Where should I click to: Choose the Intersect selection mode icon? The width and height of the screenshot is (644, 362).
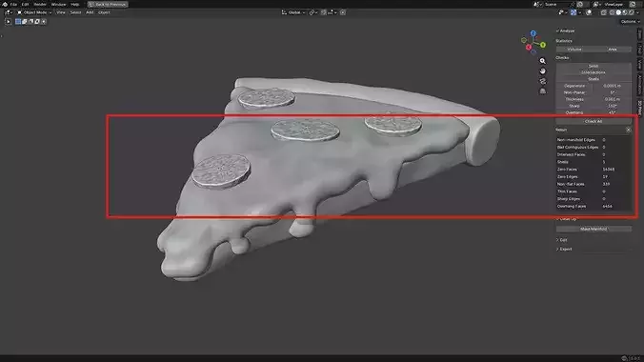click(44, 21)
